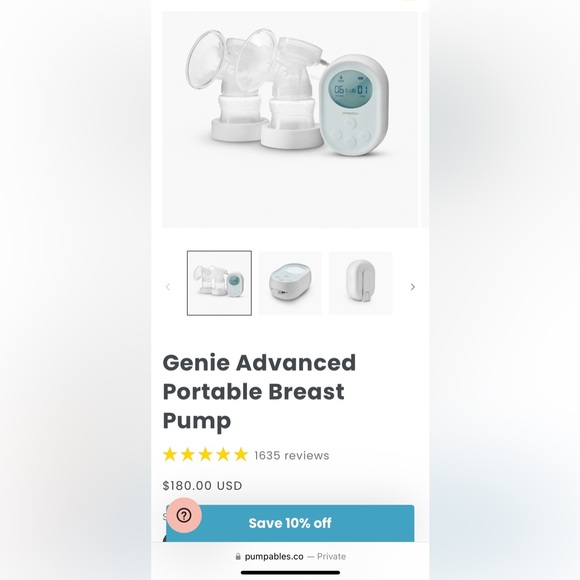
Task: Tap the Private browsing label
Action: (x=331, y=556)
